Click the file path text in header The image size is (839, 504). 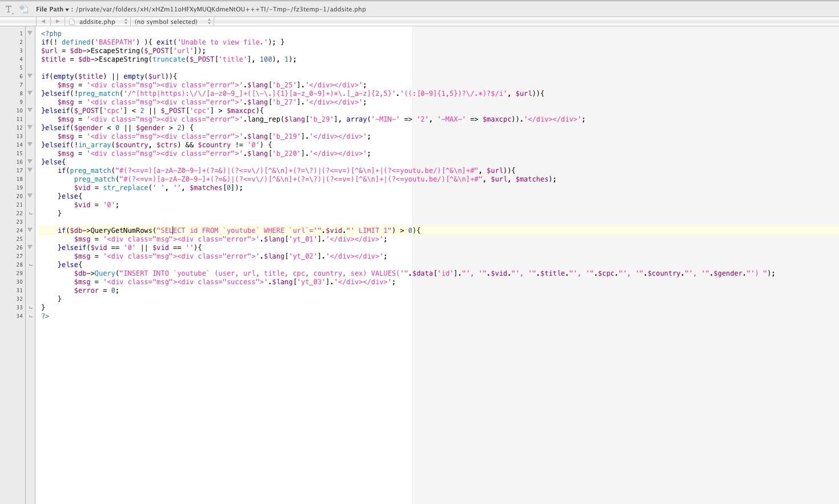pos(220,9)
